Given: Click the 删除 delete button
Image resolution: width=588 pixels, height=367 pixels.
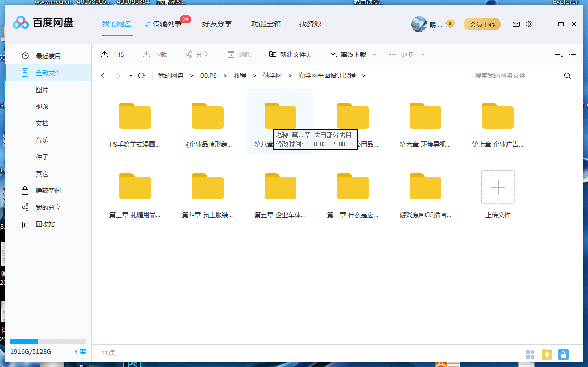Looking at the screenshot, I should click(239, 54).
